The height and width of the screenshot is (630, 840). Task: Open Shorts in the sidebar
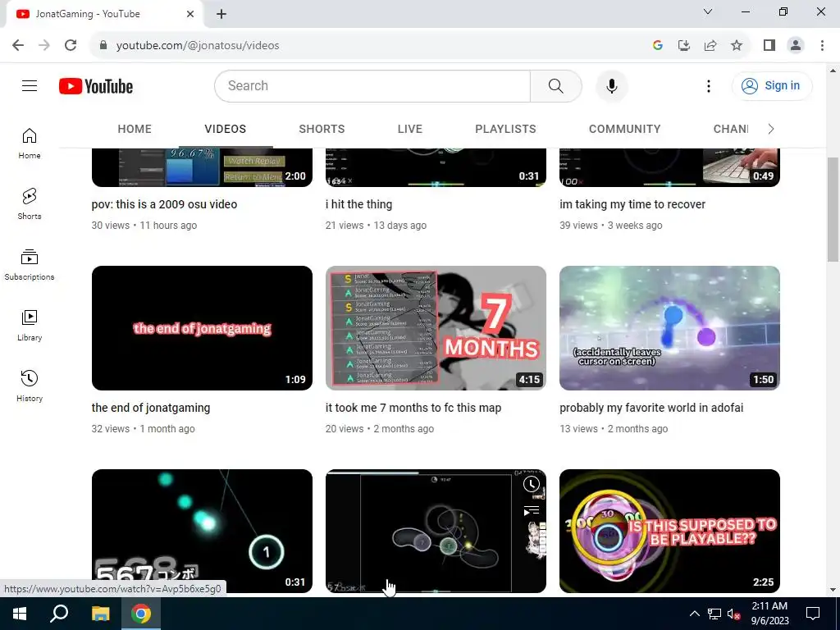[x=30, y=204]
